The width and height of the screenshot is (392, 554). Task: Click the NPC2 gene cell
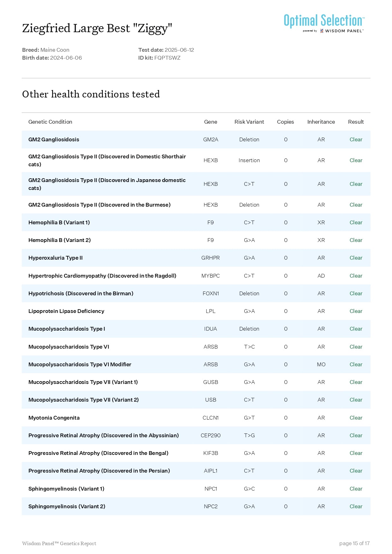(211, 506)
